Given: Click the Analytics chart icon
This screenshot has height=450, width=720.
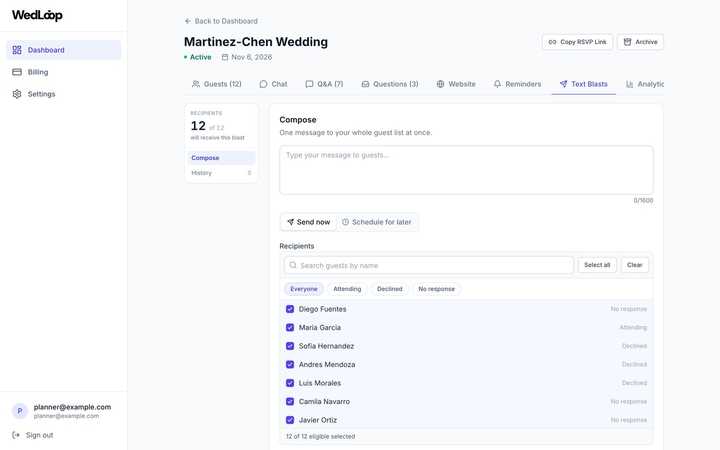Looking at the screenshot, I should point(630,84).
